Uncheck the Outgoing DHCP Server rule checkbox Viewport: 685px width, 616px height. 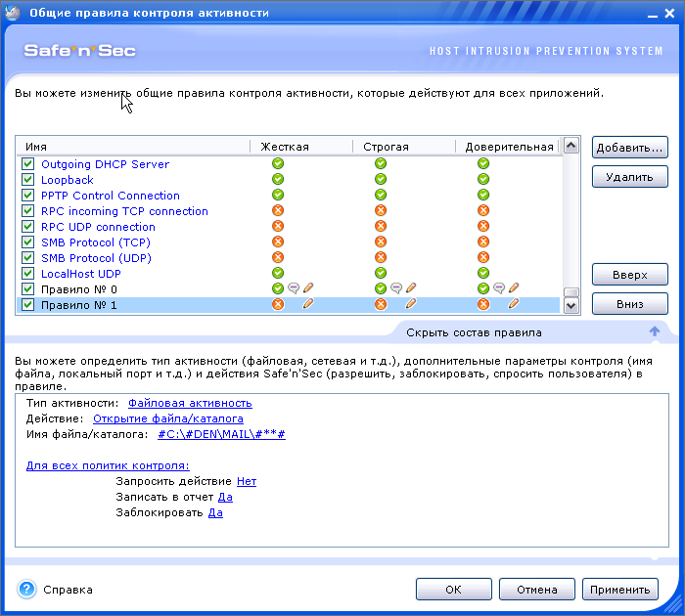(27, 164)
